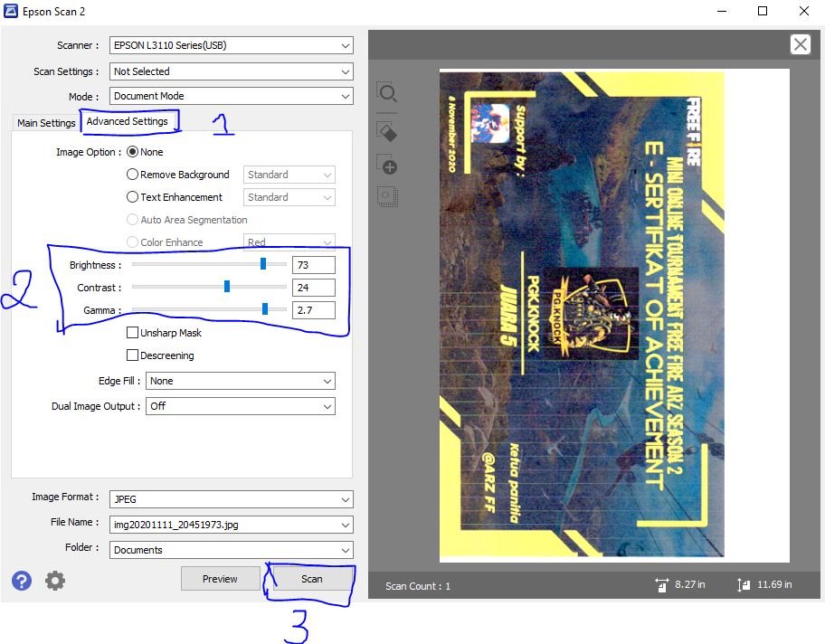
Task: Open the Scanner dropdown EPSON L3110 Series
Action: point(231,45)
